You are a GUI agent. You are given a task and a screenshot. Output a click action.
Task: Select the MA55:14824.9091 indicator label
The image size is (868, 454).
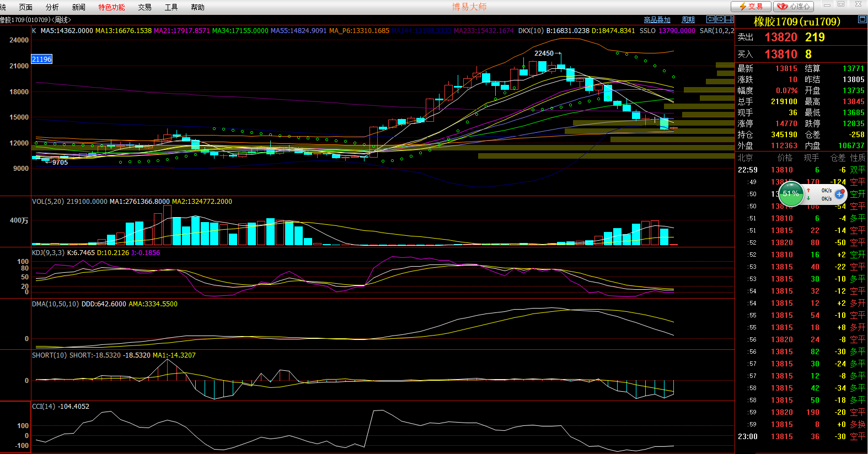(x=298, y=31)
